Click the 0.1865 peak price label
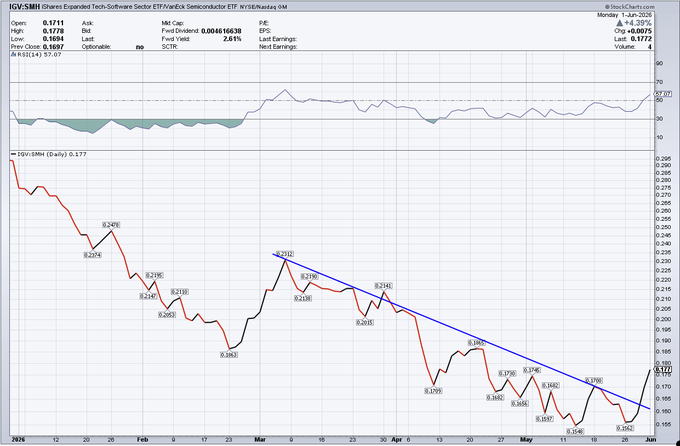 [476, 343]
